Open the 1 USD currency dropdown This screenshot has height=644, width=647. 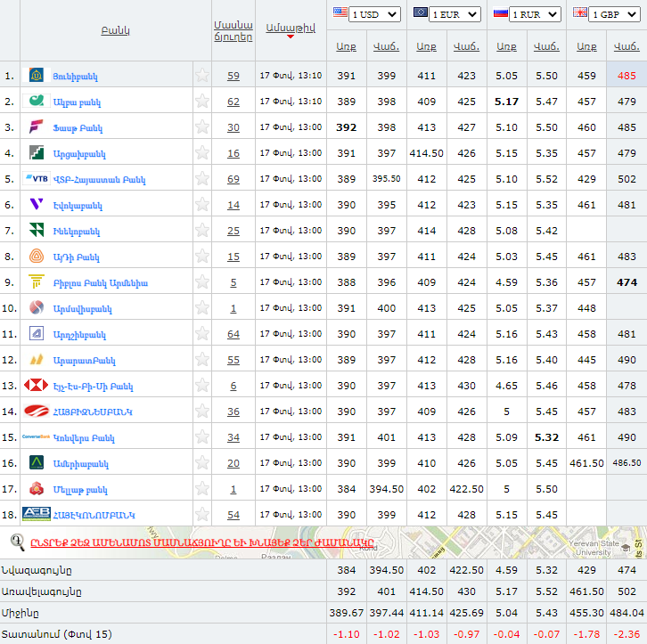[374, 14]
